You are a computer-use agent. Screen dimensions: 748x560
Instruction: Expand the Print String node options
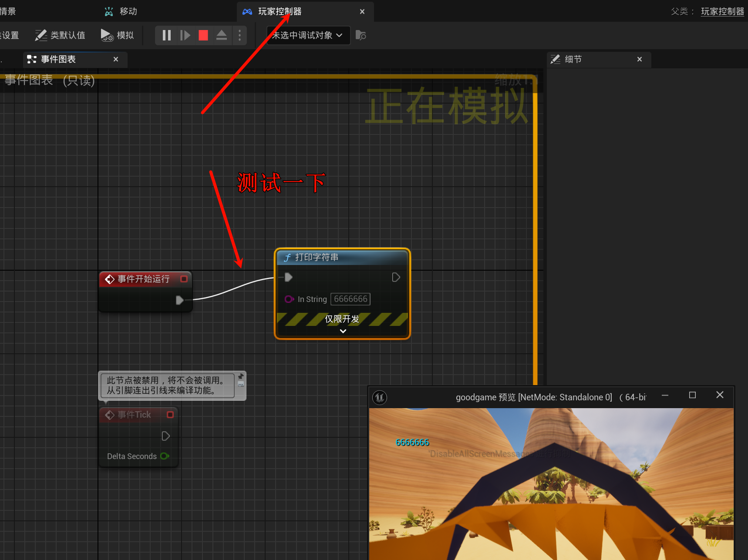[x=343, y=331]
